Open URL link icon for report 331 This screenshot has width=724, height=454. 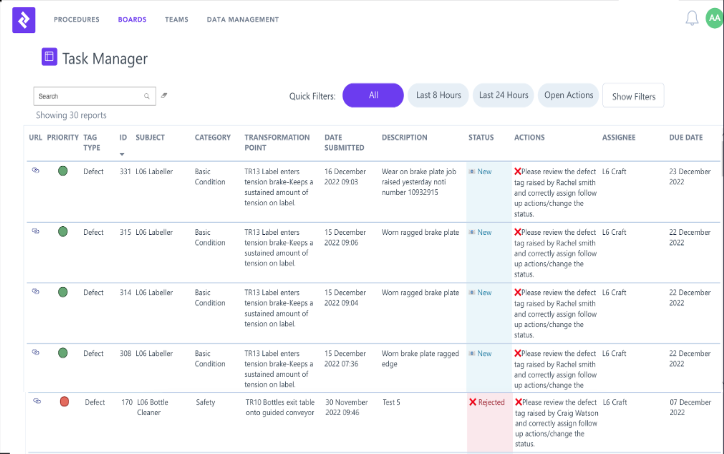(35, 171)
